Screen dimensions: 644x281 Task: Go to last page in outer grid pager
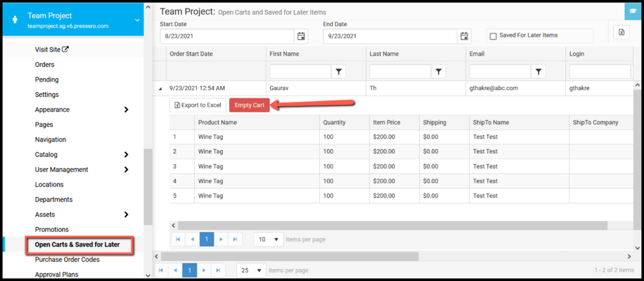[218, 270]
